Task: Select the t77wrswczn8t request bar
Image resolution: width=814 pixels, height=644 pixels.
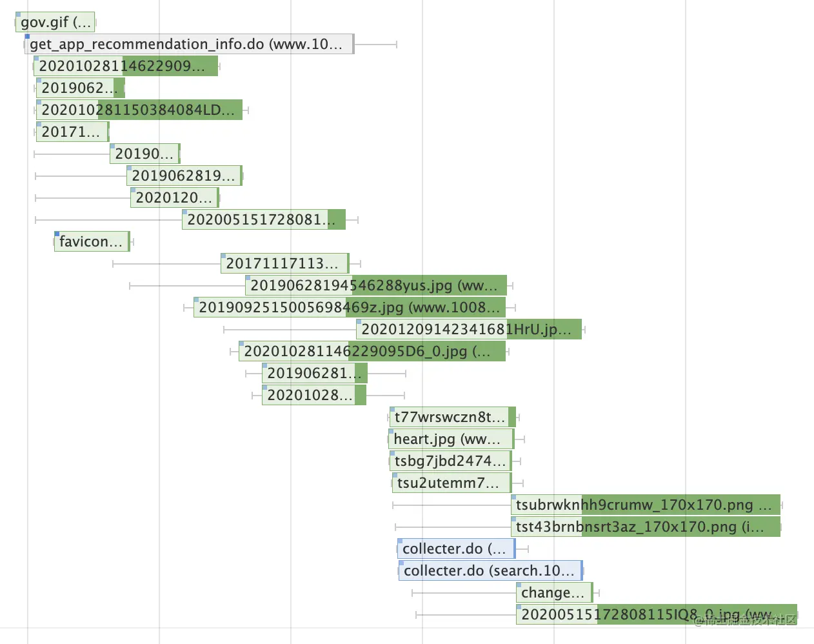Action: click(453, 417)
